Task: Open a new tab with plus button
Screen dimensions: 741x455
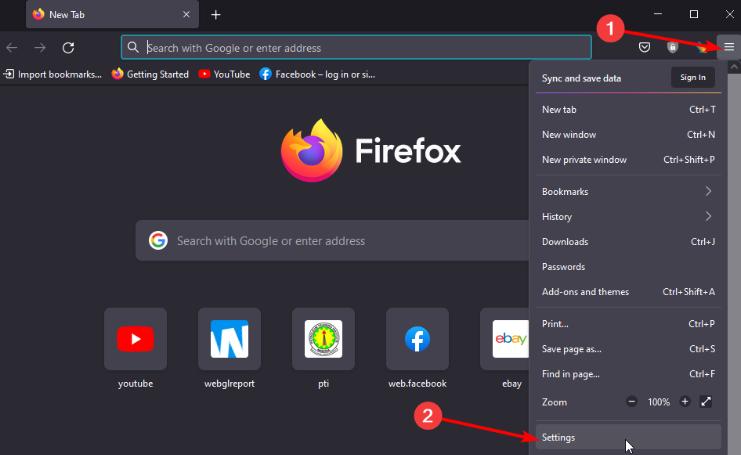Action: tap(216, 15)
